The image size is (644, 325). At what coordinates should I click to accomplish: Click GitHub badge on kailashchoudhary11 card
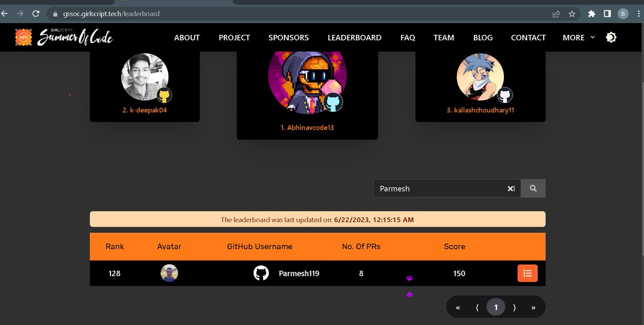505,96
